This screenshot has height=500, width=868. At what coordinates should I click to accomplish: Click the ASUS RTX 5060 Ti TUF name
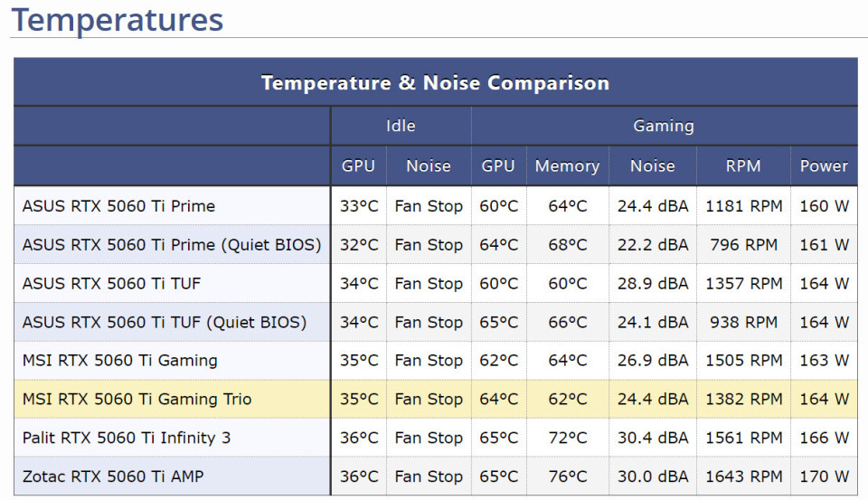[x=111, y=284]
